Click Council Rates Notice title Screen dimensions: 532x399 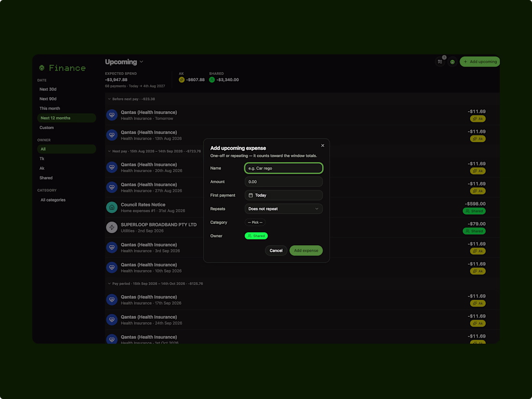pos(143,205)
